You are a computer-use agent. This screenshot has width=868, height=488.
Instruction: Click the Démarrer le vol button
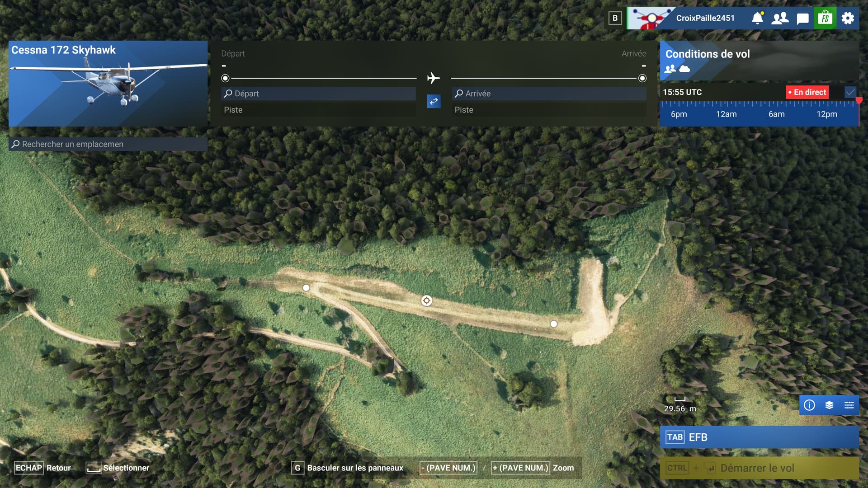(x=759, y=468)
